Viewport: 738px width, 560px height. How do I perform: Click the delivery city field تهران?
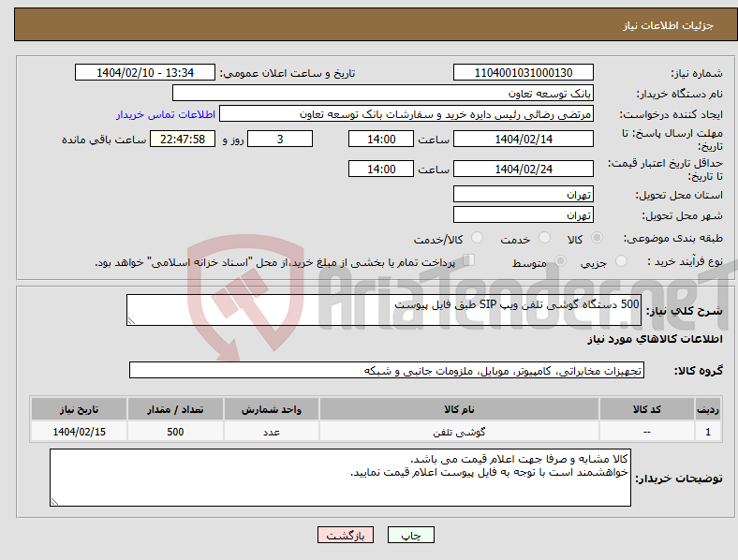524,214
